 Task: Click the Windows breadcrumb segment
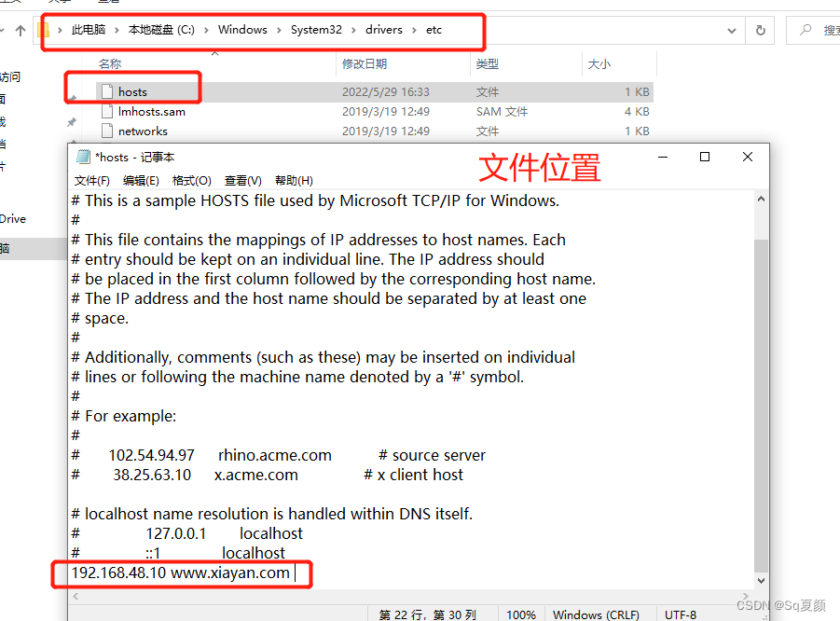242,30
